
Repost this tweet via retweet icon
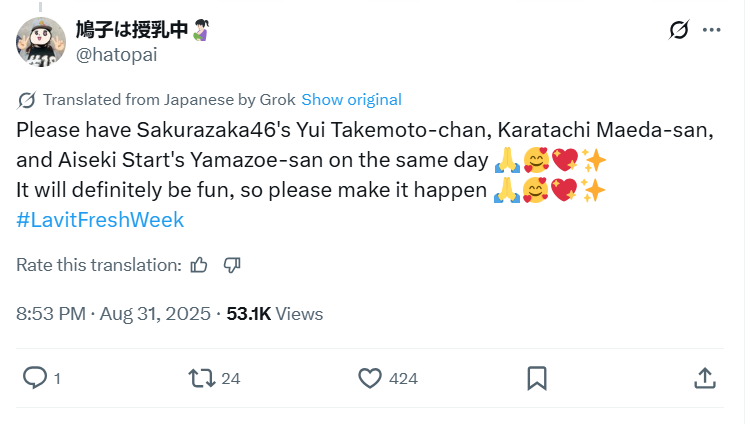tap(201, 377)
